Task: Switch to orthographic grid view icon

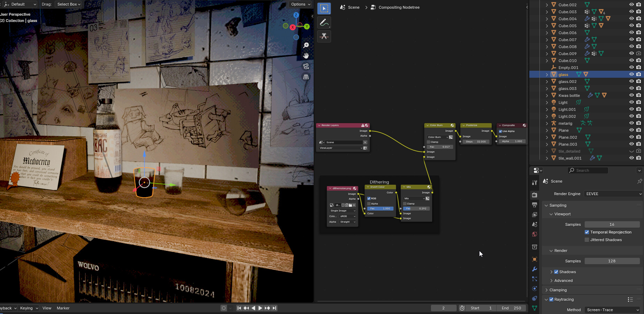Action: 306,77
